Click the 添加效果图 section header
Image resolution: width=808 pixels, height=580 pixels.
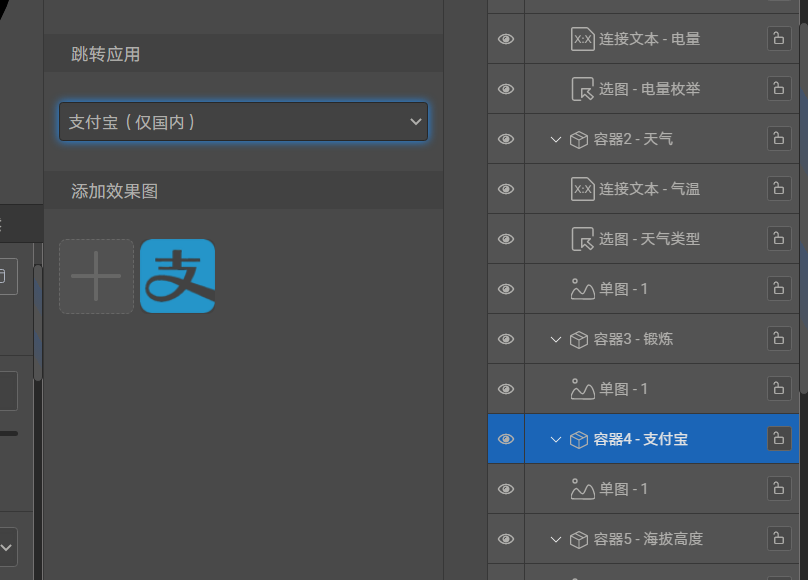click(244, 191)
